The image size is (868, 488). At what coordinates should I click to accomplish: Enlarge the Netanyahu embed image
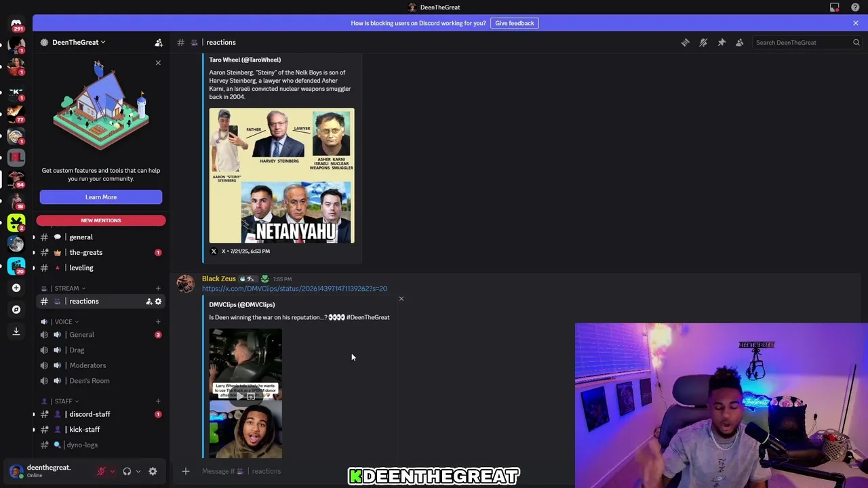tap(281, 176)
